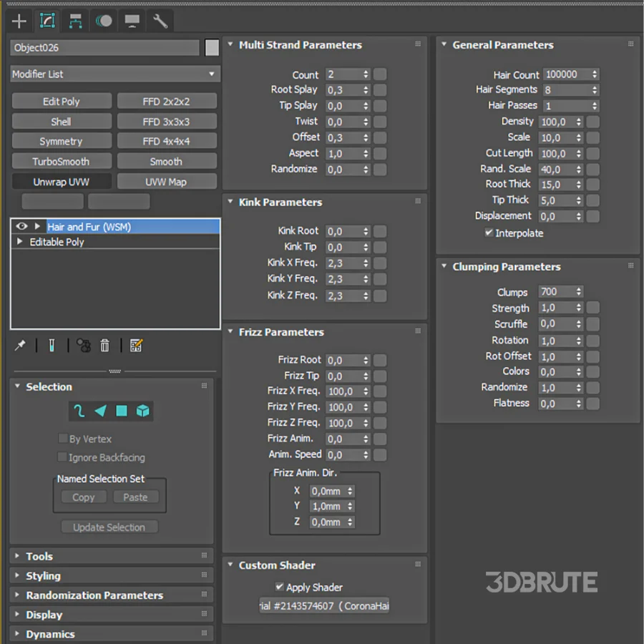The height and width of the screenshot is (644, 644).
Task: Click Kink Root map slot button
Action: (x=380, y=231)
